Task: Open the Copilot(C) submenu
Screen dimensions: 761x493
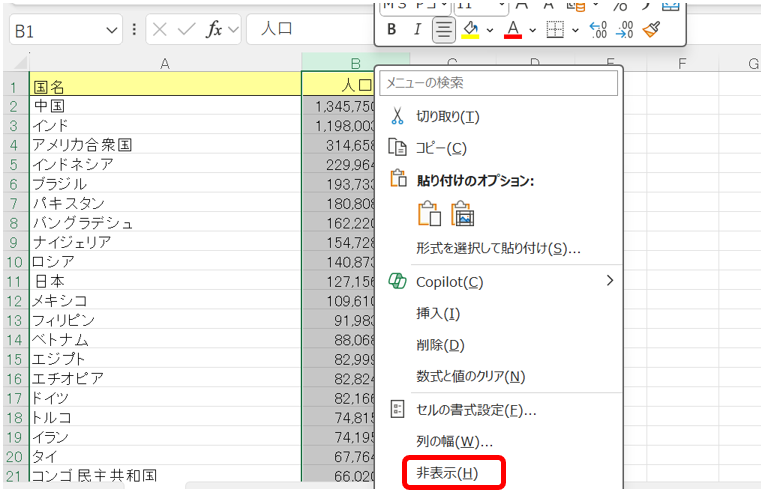Action: 500,281
